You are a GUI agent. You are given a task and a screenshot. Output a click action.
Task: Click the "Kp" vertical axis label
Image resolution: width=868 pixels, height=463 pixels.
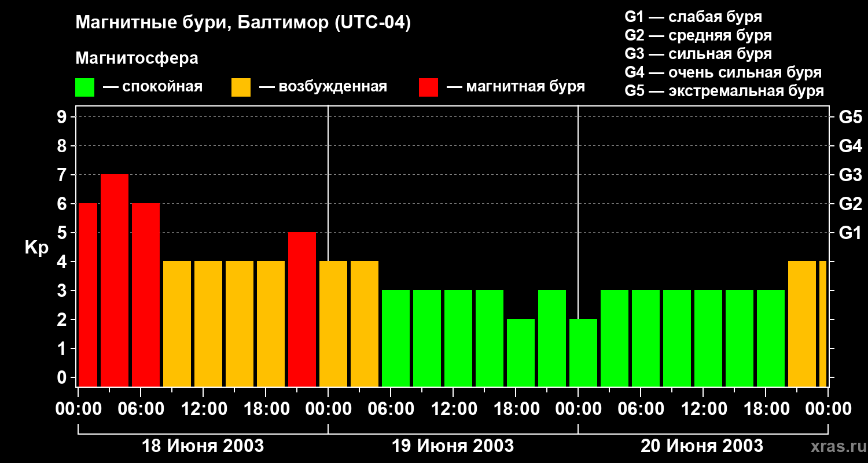(x=36, y=247)
